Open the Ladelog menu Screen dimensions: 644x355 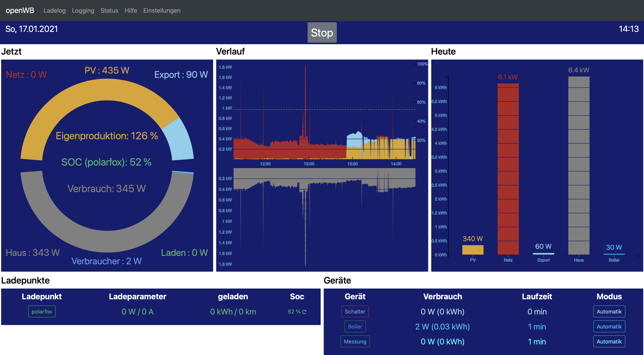tap(55, 11)
